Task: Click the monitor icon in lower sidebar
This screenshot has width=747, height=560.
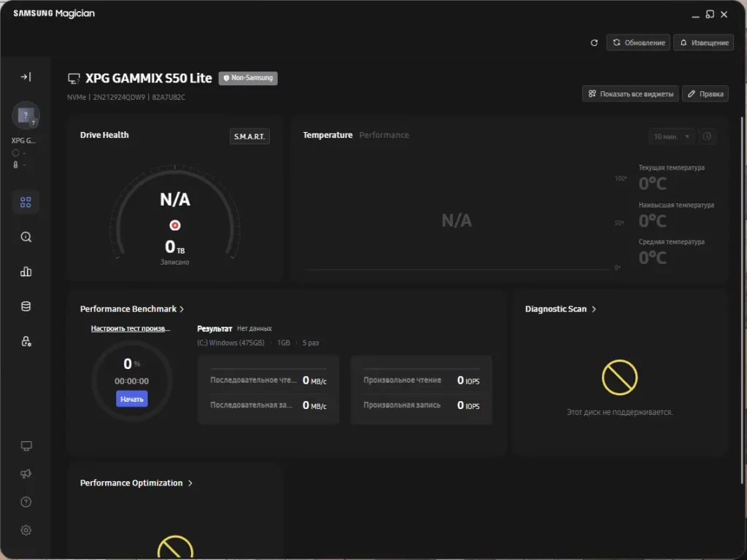Action: click(26, 446)
